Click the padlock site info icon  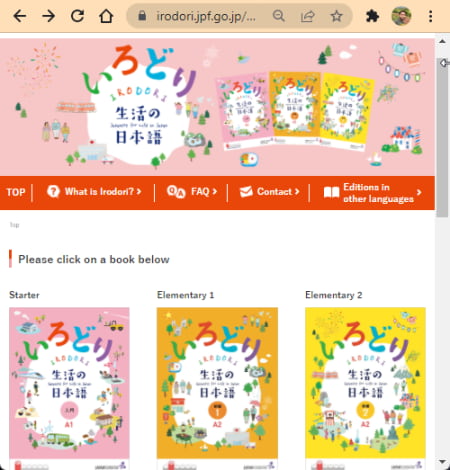pos(142,16)
